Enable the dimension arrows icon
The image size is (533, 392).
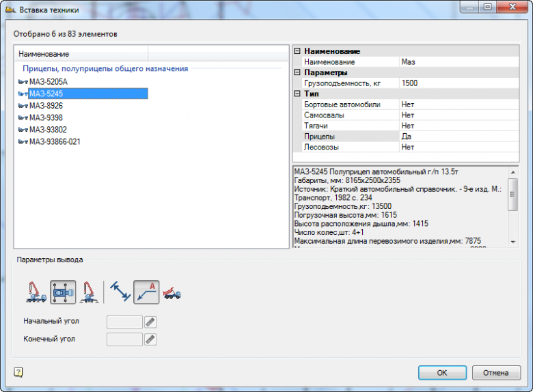click(120, 292)
